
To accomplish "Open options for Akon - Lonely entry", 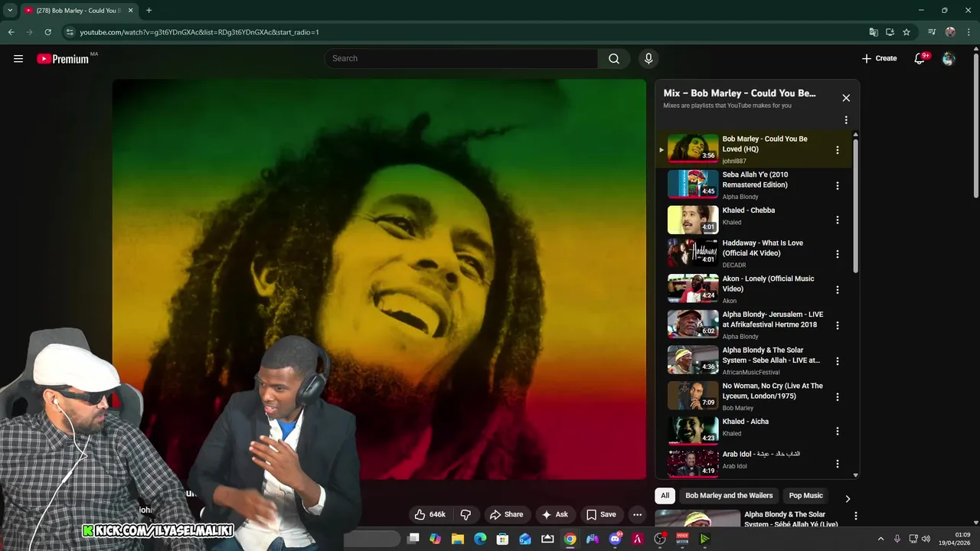I will tap(838, 289).
